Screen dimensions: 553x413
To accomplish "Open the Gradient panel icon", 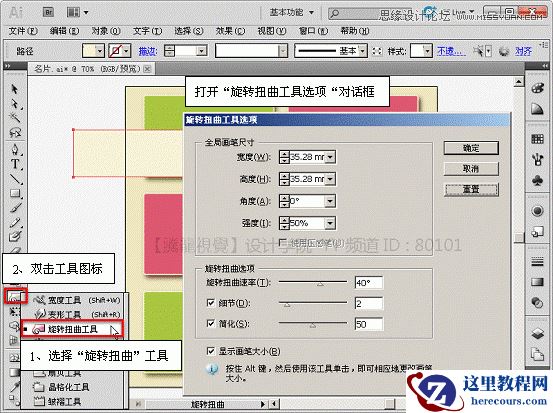I will [537, 282].
